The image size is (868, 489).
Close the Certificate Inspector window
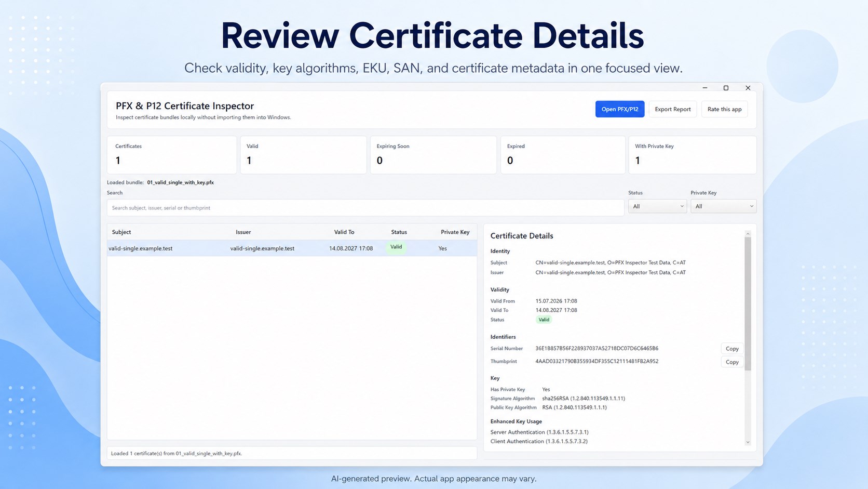point(748,88)
